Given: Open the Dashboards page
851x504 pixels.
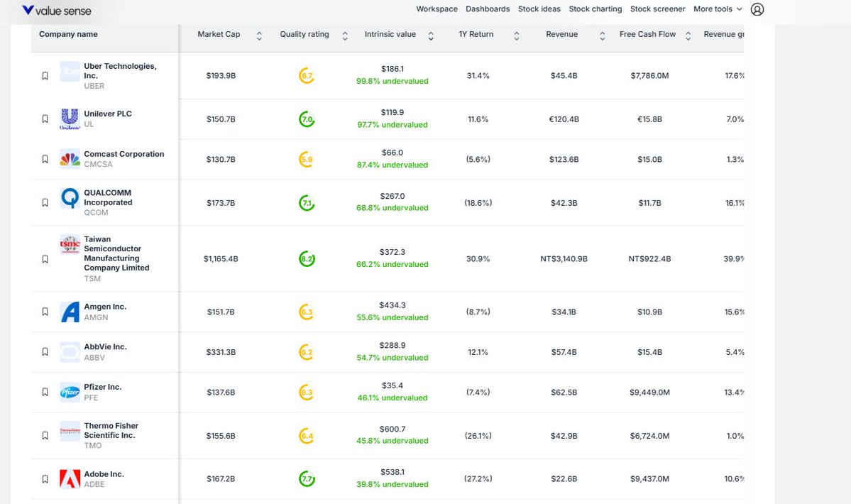Looking at the screenshot, I should tap(488, 9).
